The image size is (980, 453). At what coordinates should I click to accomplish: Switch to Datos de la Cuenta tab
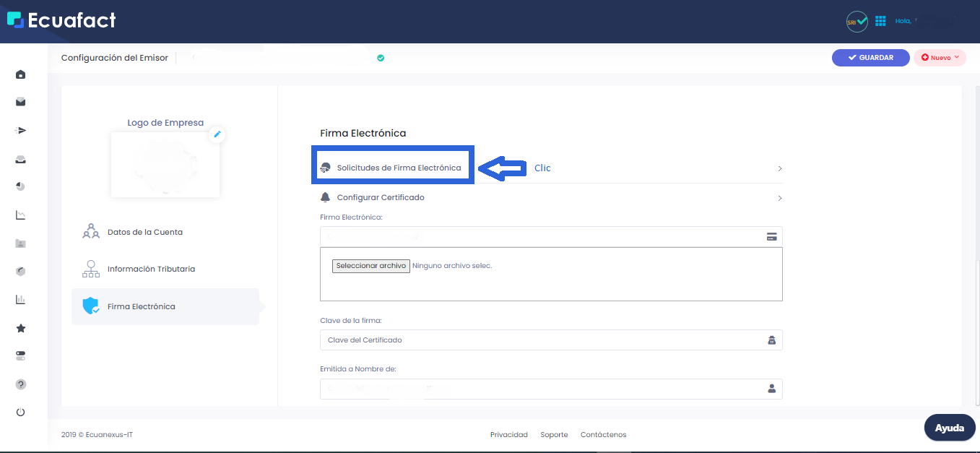tap(144, 232)
